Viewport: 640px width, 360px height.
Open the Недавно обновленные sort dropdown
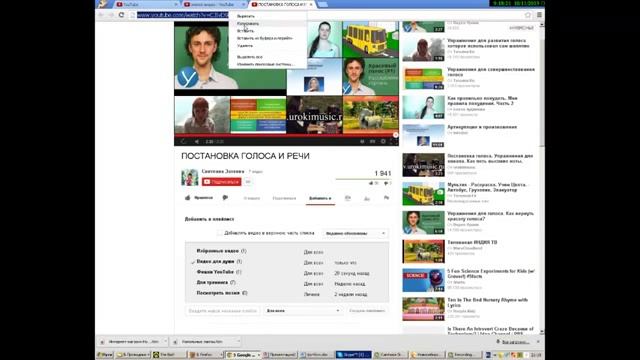coord(355,233)
